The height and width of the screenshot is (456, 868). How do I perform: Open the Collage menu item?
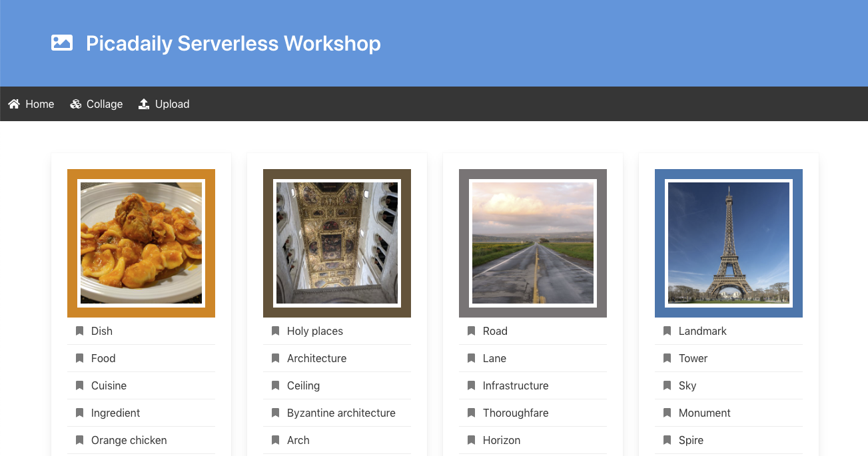(104, 104)
